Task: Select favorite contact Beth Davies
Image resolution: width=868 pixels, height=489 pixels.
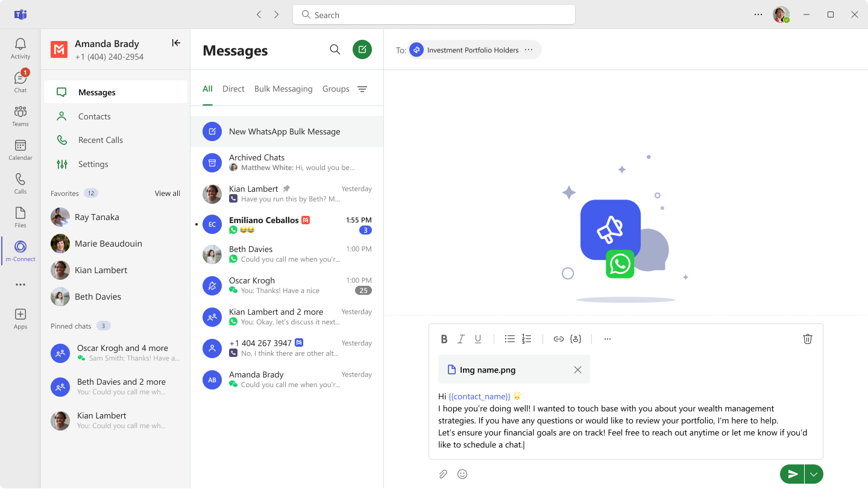Action: (x=116, y=297)
